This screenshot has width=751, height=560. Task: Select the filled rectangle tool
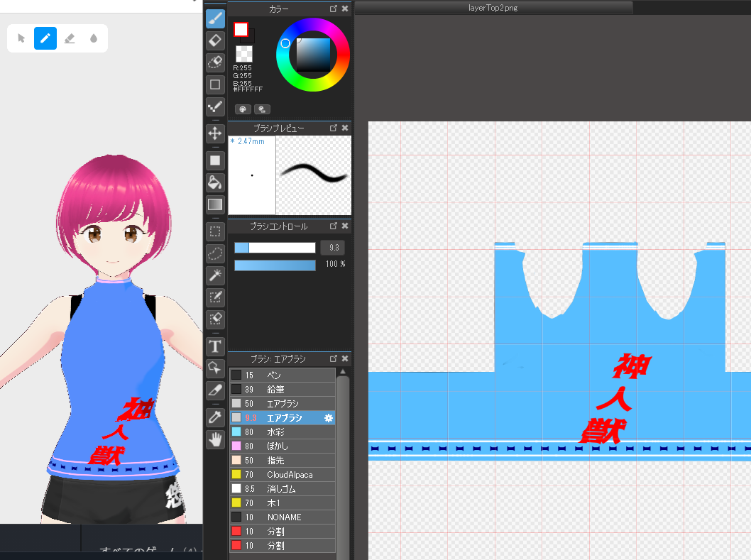tap(215, 160)
